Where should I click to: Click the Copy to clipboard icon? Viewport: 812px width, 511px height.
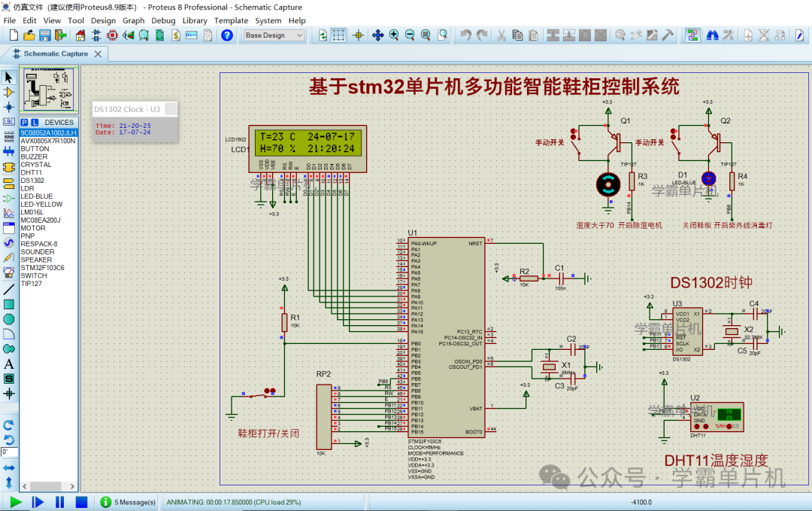click(x=517, y=35)
